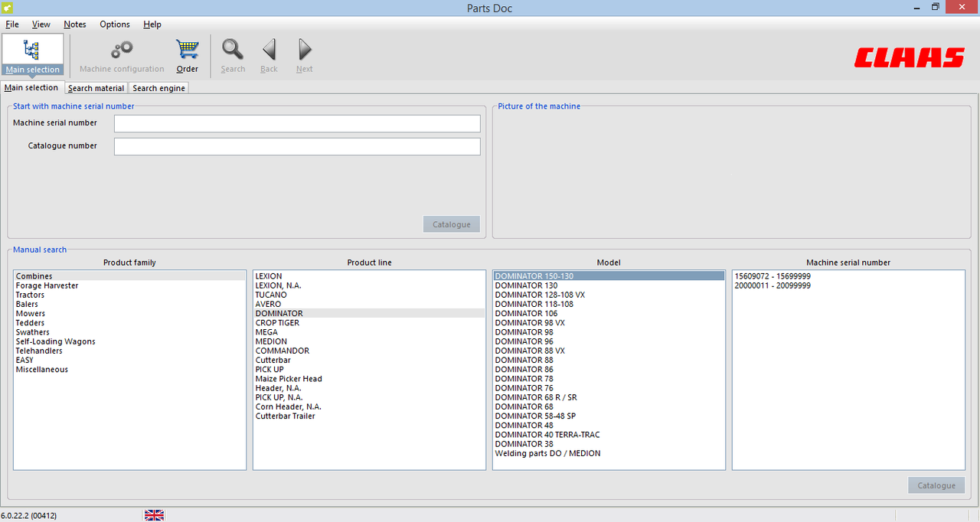
Task: Select DOMINATOR 128-108 VX model
Action: (609, 295)
